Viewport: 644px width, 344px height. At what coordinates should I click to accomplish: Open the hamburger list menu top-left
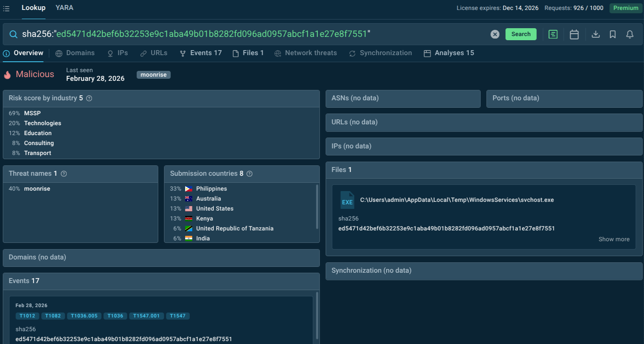pos(6,8)
